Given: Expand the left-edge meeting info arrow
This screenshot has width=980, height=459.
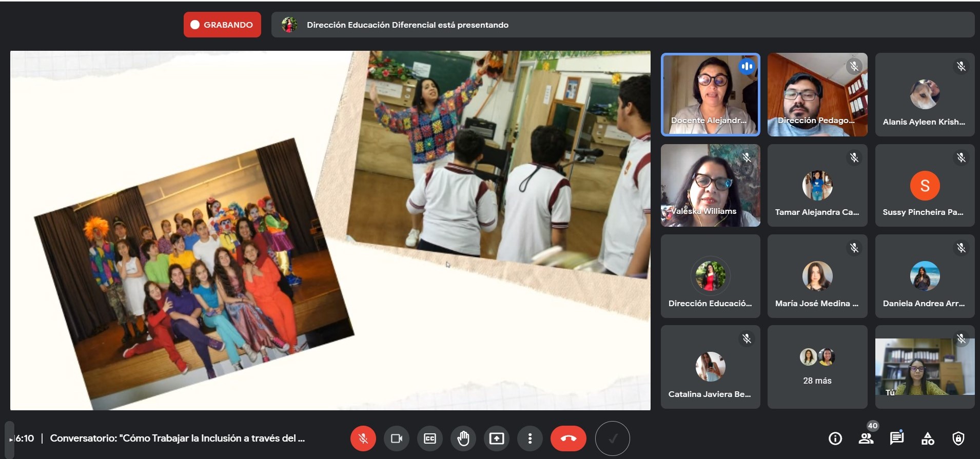Looking at the screenshot, I should point(11,440).
